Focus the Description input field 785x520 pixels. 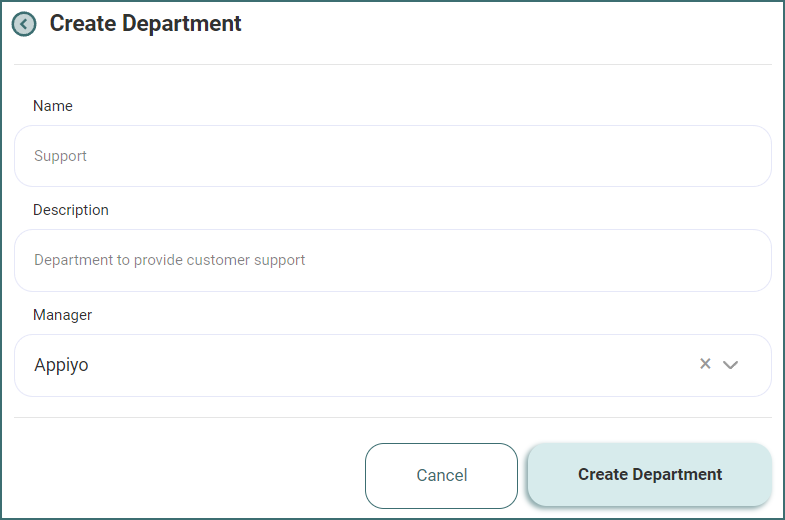[x=392, y=260]
